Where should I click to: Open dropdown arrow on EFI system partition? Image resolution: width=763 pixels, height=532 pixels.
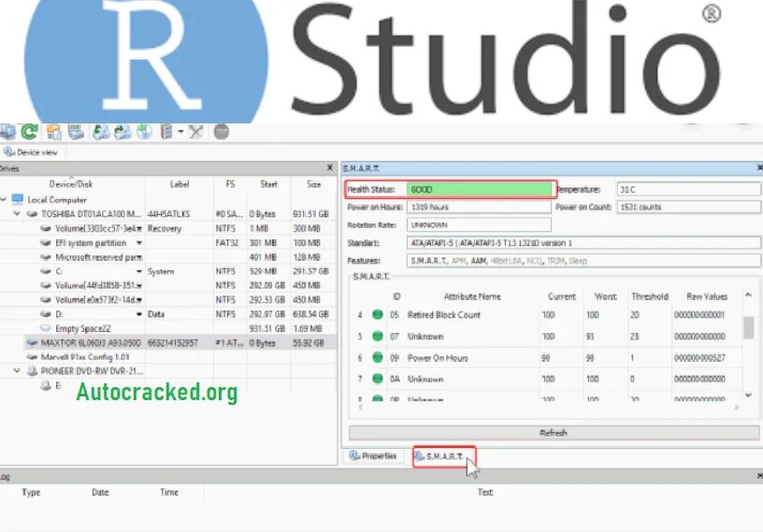click(139, 243)
